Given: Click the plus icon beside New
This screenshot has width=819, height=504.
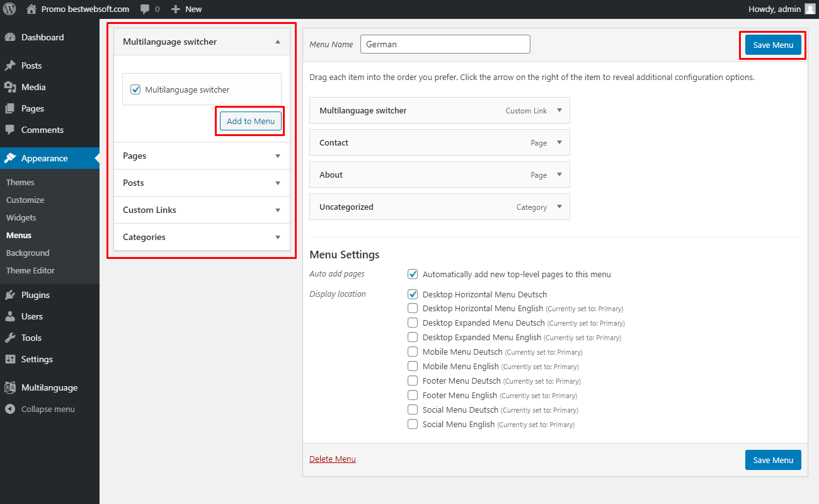Looking at the screenshot, I should coord(176,9).
